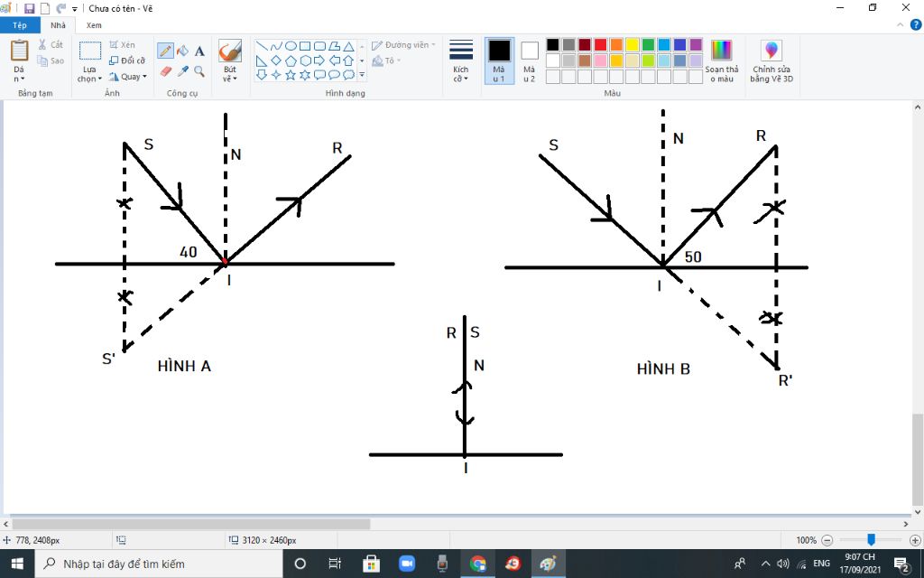This screenshot has height=578, width=924.
Task: Choose the Polygon shape
Action: click(x=334, y=46)
